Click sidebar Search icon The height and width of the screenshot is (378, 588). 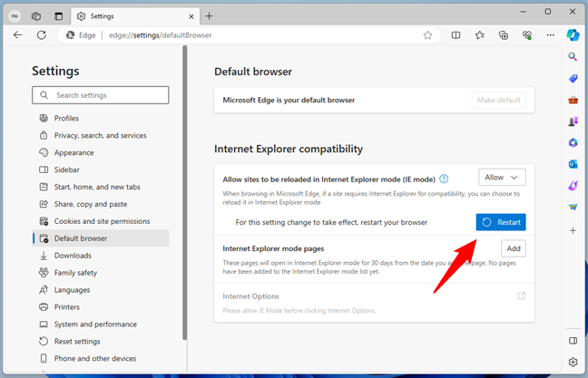click(x=573, y=57)
